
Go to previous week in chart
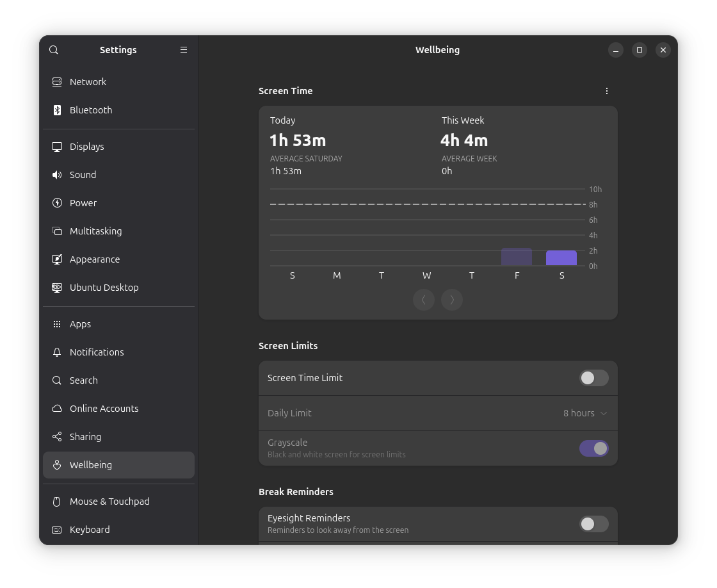tap(424, 300)
